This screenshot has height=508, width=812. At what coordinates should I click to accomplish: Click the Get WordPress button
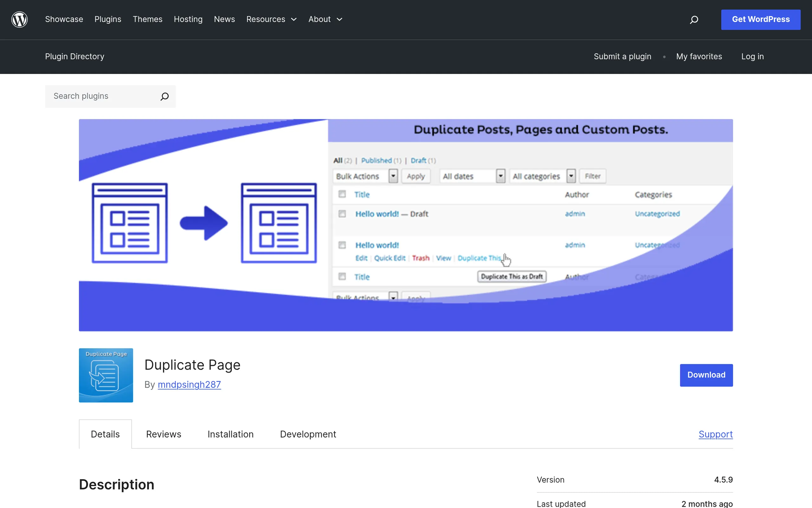click(761, 19)
